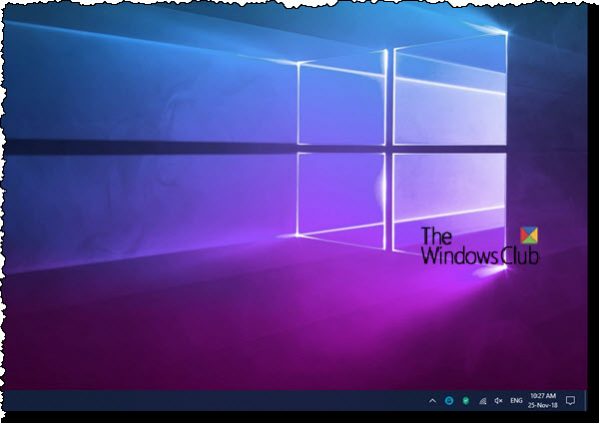Viewport: 600px width, 424px height.
Task: Click an empty area of the taskbar
Action: [x=210, y=401]
